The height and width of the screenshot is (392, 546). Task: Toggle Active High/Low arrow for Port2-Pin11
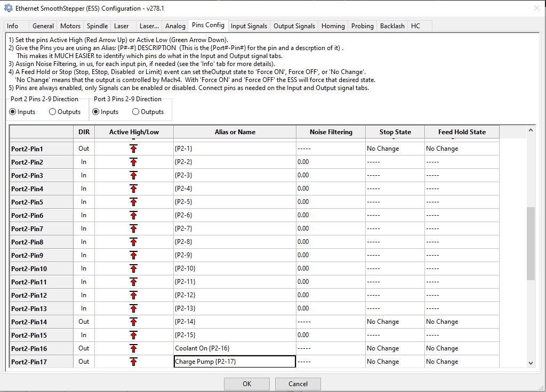133,282
